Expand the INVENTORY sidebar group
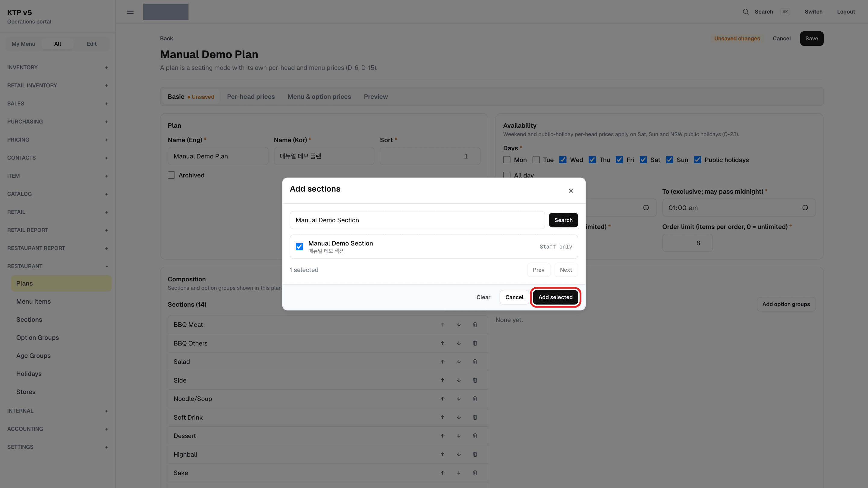The image size is (868, 488). point(58,67)
